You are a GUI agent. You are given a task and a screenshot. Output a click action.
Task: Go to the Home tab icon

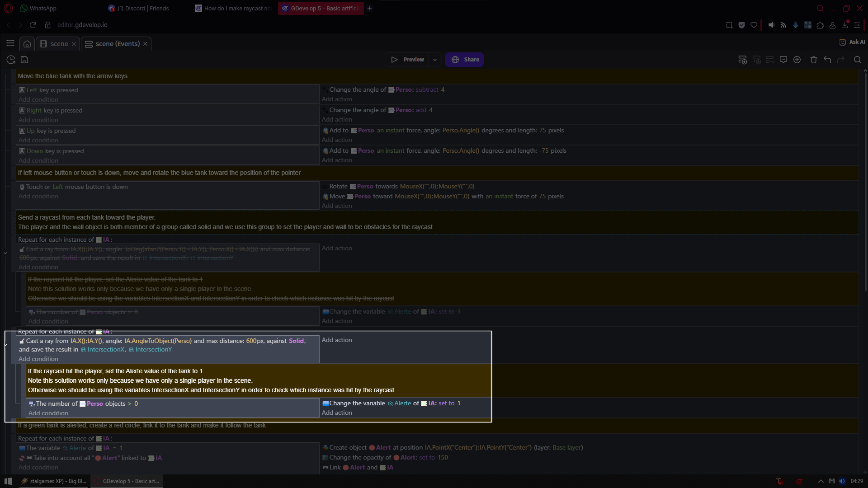27,44
